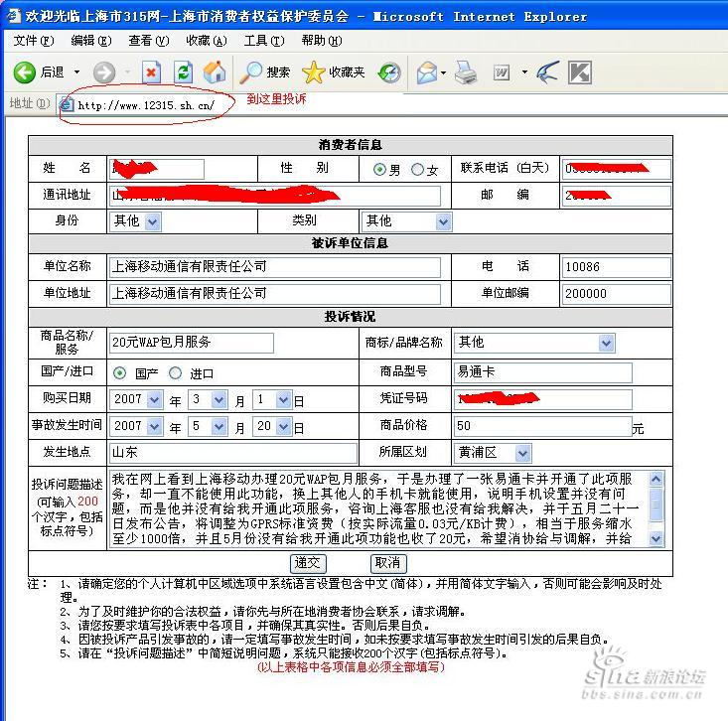This screenshot has height=721, width=728.
Task: Click inside the 投诉问题描述 text area
Action: [x=378, y=508]
